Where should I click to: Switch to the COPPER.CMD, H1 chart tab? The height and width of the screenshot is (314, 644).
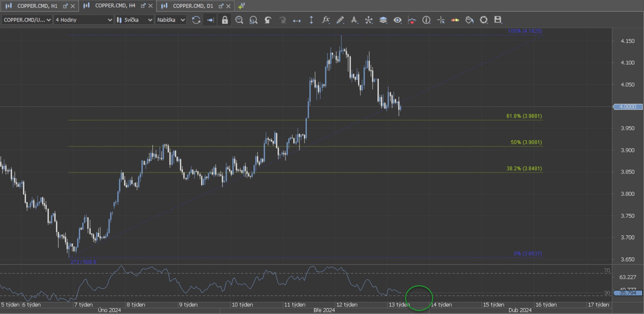pos(37,6)
